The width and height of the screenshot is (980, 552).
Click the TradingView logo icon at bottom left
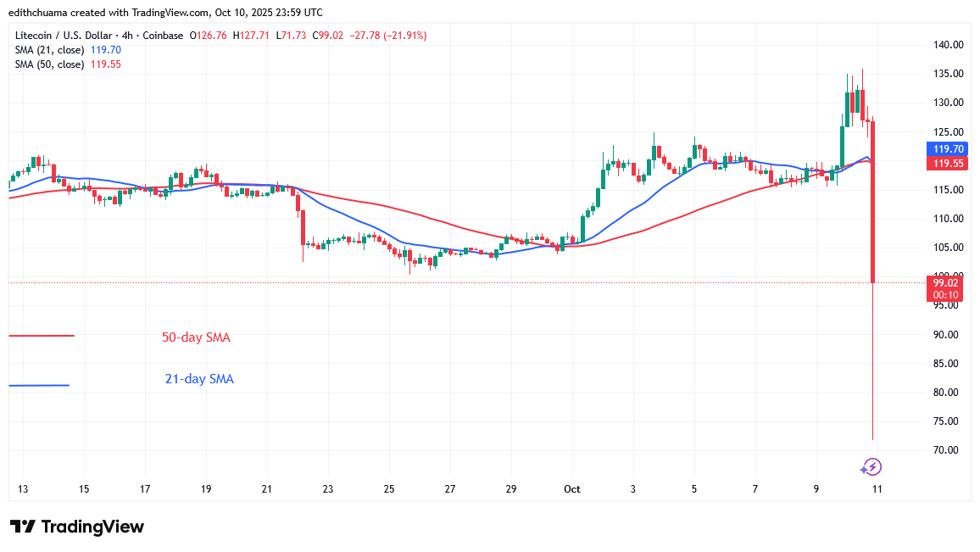tap(22, 527)
